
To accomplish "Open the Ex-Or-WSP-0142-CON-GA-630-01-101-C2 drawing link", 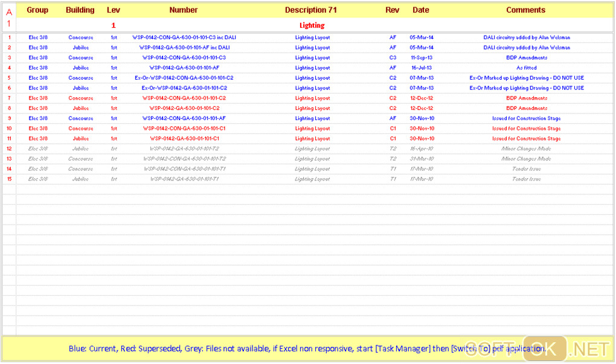I will [184, 78].
